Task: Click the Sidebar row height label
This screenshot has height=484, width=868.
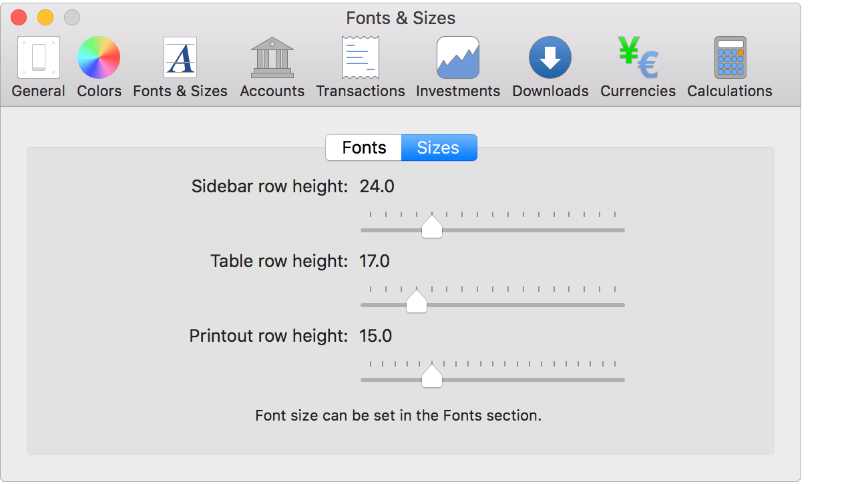Action: 270,186
